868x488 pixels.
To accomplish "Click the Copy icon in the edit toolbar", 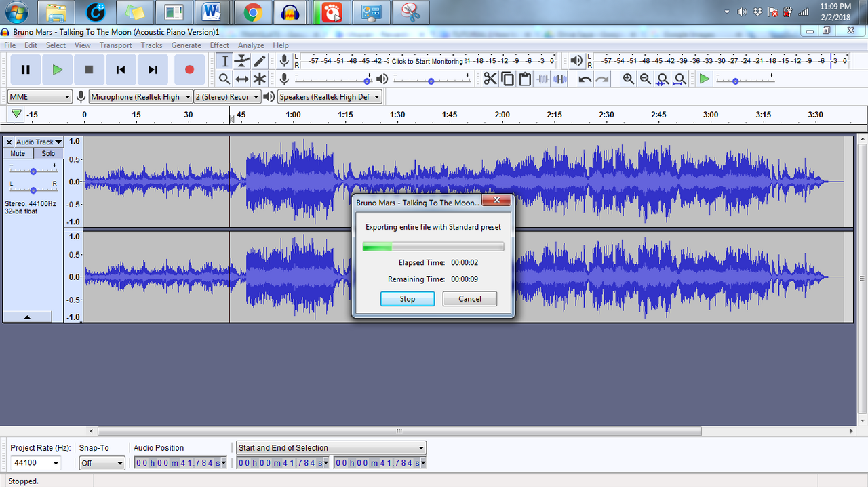I will pos(508,79).
